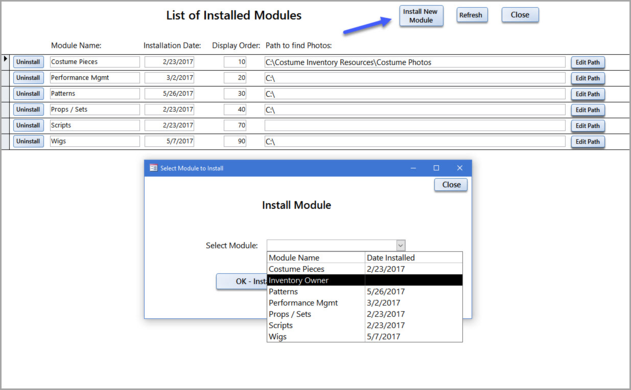Click display order field showing 90
The height and width of the screenshot is (390, 631).
tap(235, 141)
